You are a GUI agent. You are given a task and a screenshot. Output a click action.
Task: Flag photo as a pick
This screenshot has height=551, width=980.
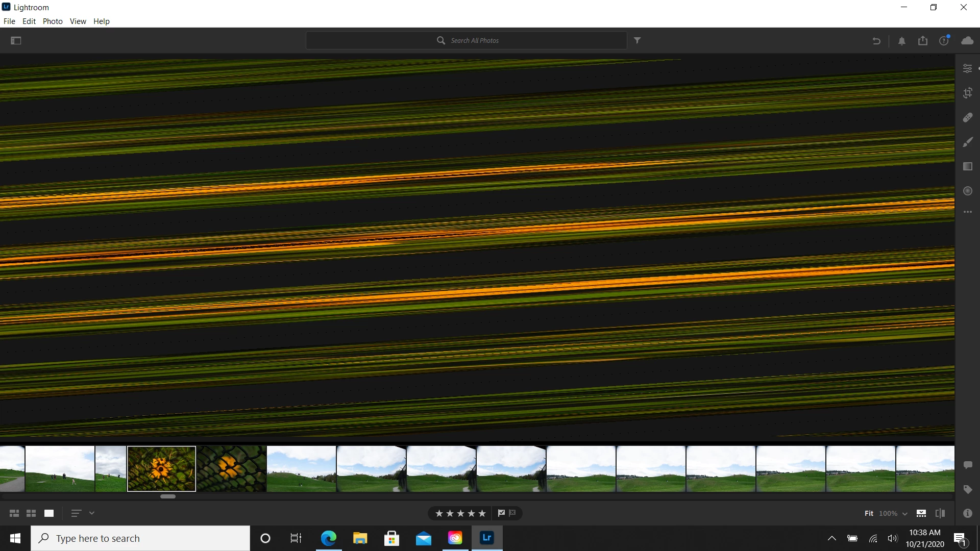pos(501,513)
